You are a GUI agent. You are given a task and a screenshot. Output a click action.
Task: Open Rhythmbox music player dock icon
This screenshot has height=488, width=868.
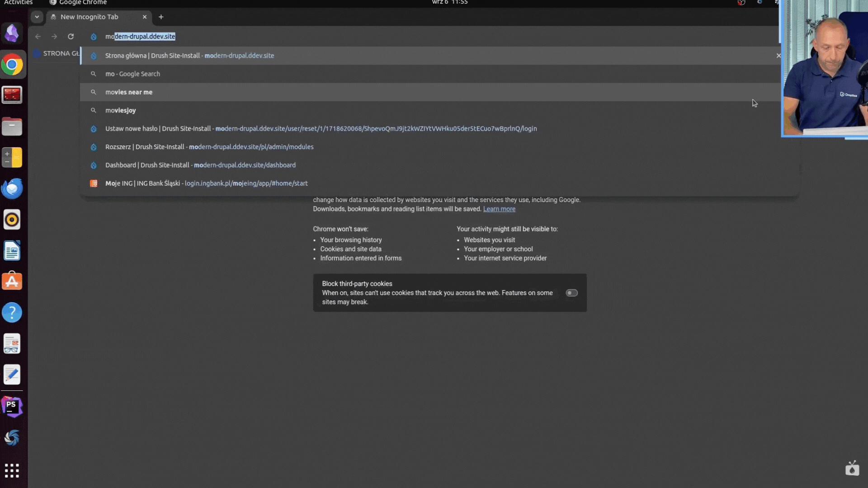click(x=12, y=220)
